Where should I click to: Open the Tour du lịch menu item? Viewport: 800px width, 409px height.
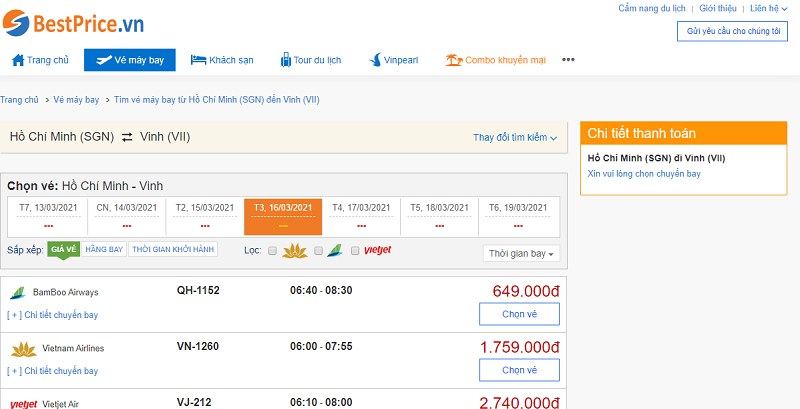[x=311, y=60]
